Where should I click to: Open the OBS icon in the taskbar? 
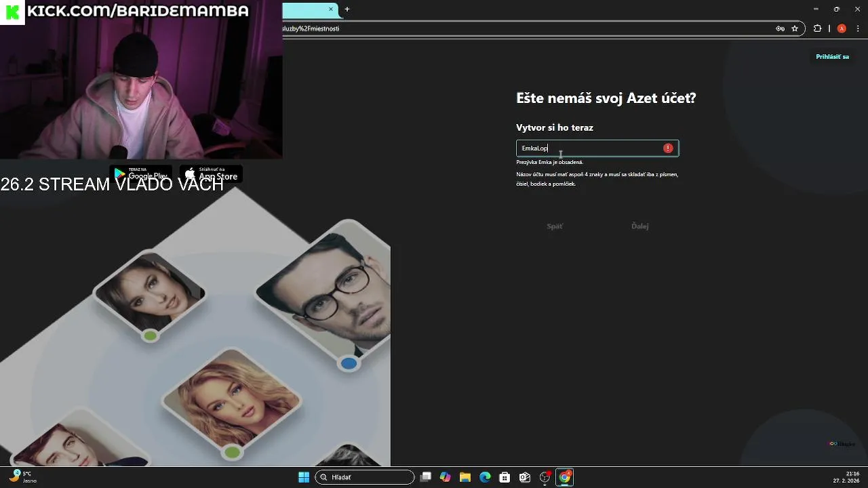tap(545, 477)
